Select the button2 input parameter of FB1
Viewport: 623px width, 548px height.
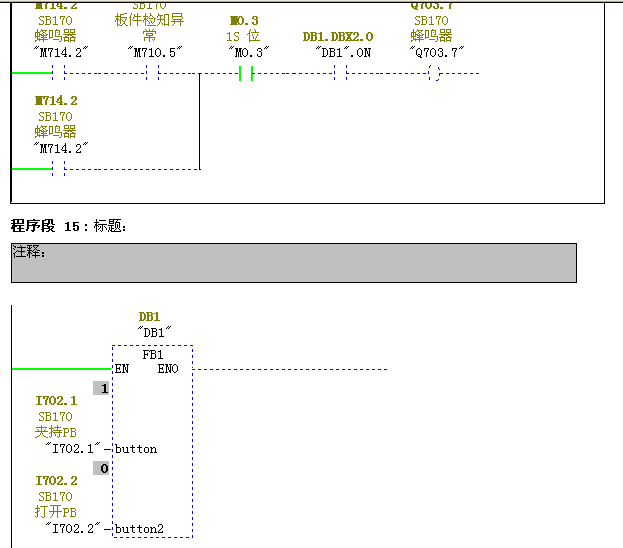coord(139,528)
